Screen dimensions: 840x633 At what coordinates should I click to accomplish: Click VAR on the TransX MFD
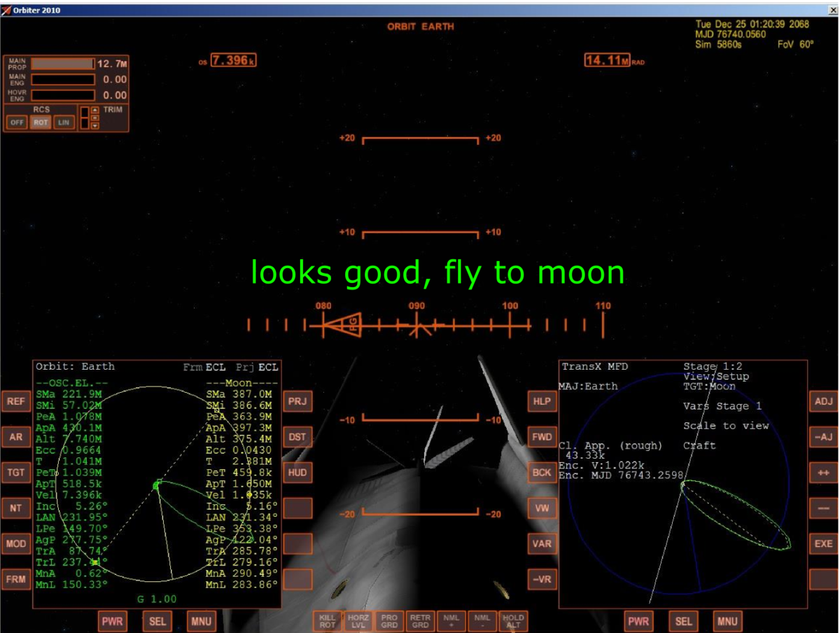(542, 544)
